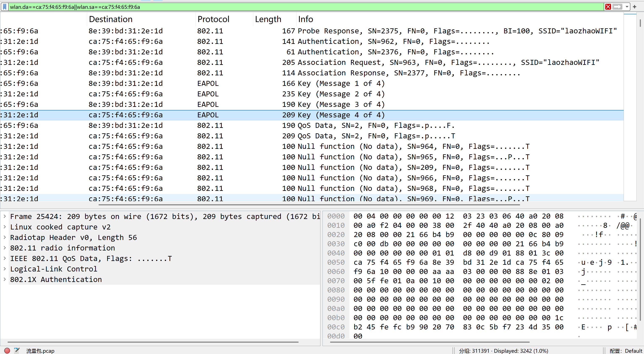Expand the 802.1X Authentication section
Viewport: 644px width, 354px height.
[x=4, y=279]
